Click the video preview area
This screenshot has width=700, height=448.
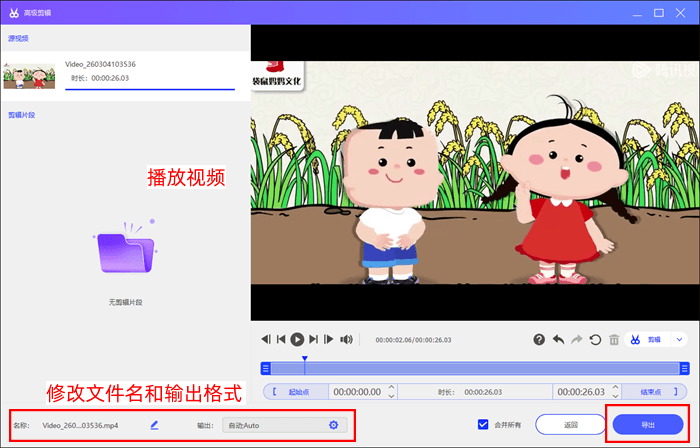click(475, 172)
